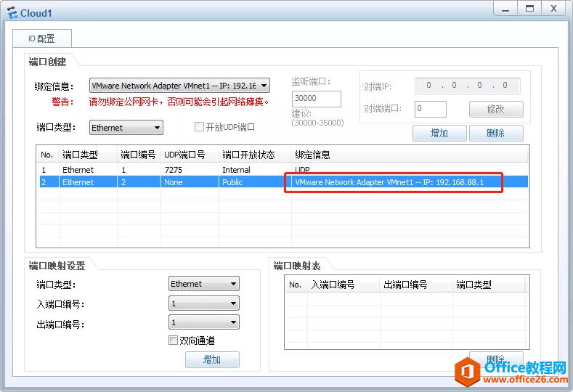This screenshot has width=573, height=392.
Task: Click the Cloud1 app icon in title bar
Action: (12, 13)
